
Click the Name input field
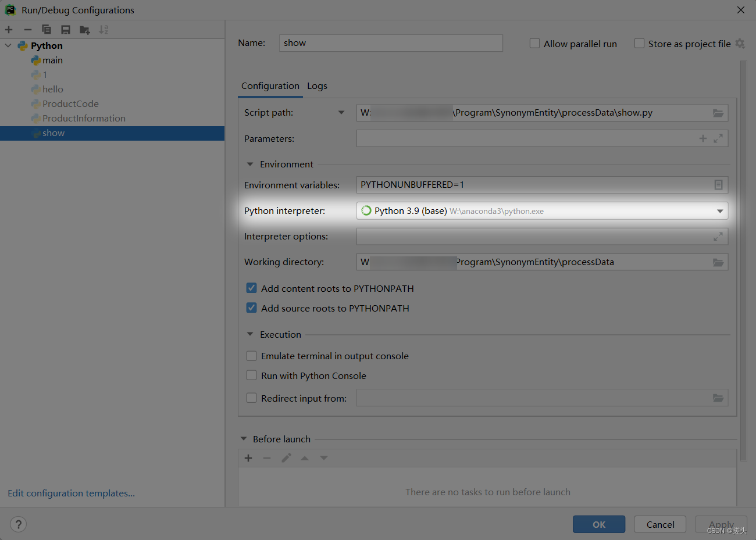(391, 42)
